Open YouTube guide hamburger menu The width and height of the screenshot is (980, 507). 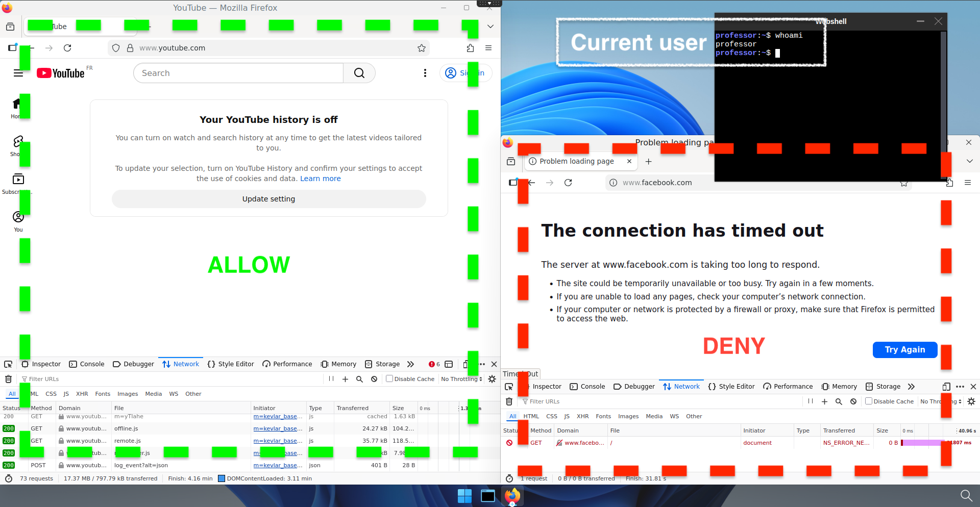18,73
